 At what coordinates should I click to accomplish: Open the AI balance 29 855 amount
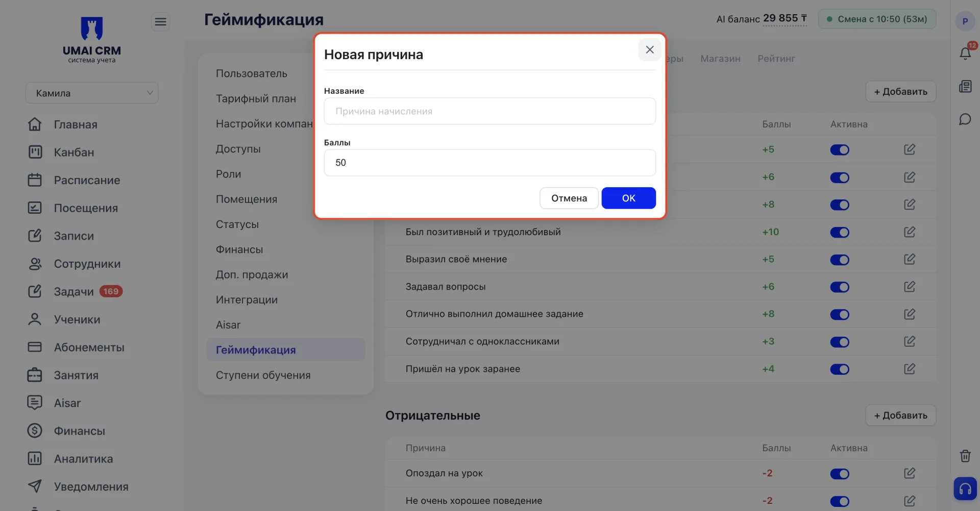785,18
